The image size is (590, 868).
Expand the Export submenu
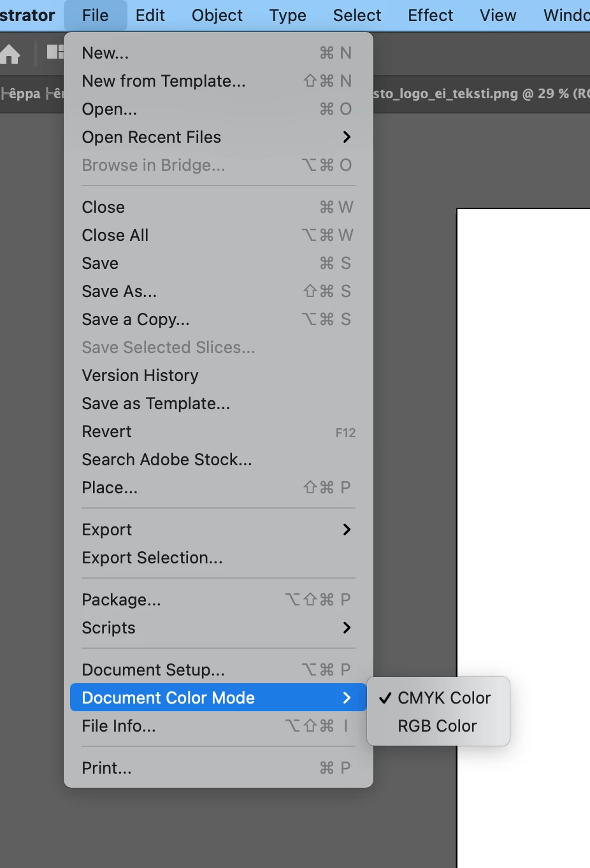(219, 530)
